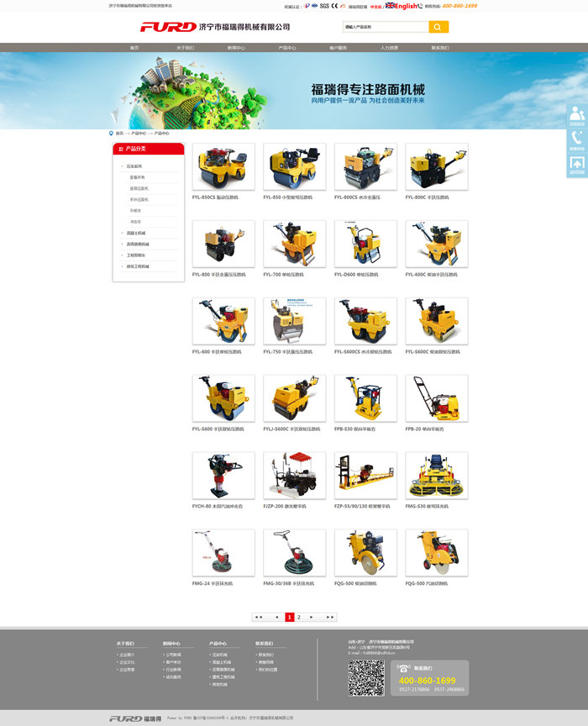Expand the fourth sidebar category above 建筑工程机械
588x726 pixels.
pyautogui.click(x=135, y=255)
